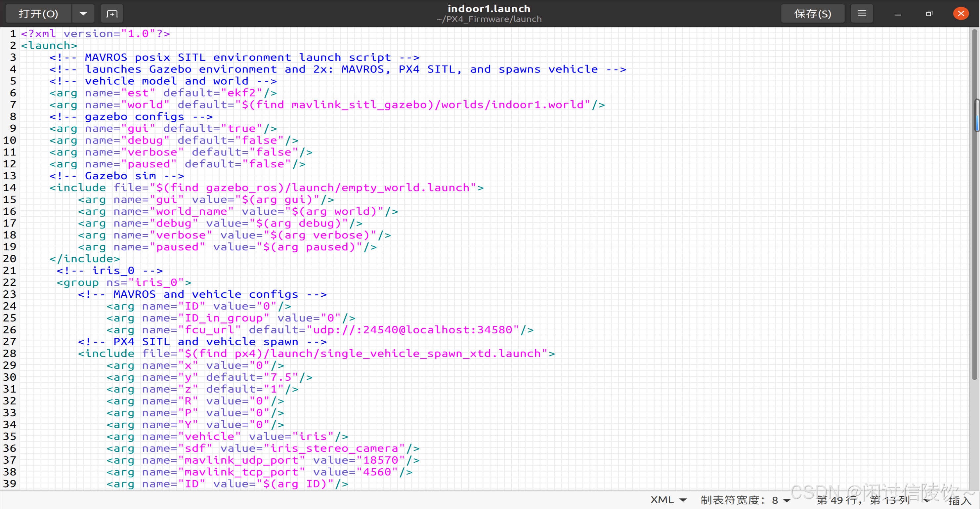Click line number 22 in the gutter
The height and width of the screenshot is (509, 980).
[x=10, y=282]
